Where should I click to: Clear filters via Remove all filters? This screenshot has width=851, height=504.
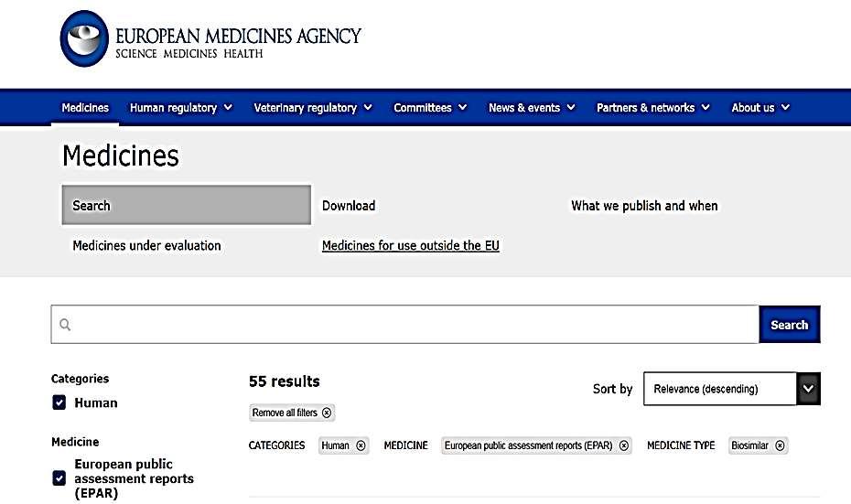[292, 413]
